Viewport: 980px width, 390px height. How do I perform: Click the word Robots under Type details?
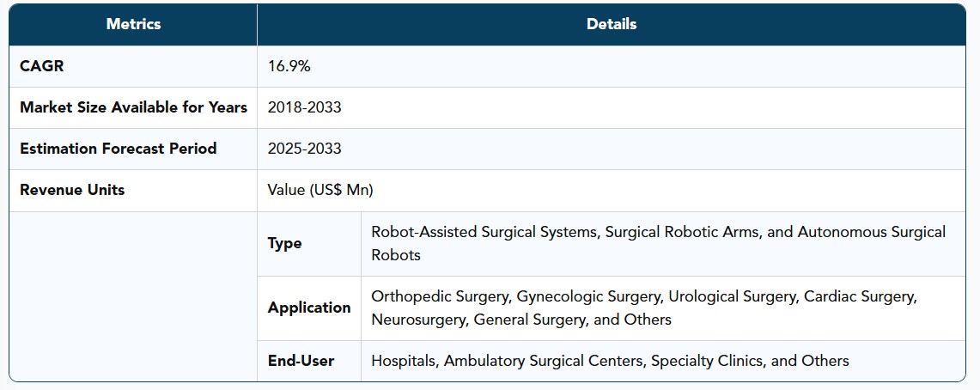click(x=396, y=255)
